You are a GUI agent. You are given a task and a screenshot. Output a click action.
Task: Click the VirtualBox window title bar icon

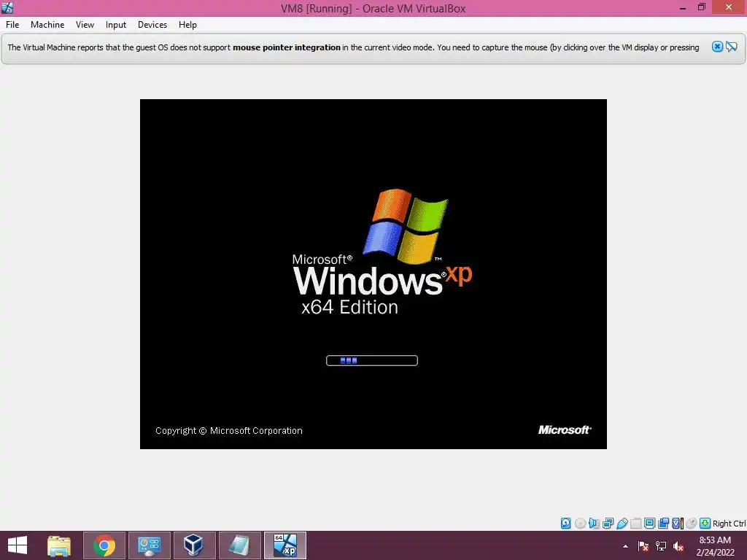point(7,7)
